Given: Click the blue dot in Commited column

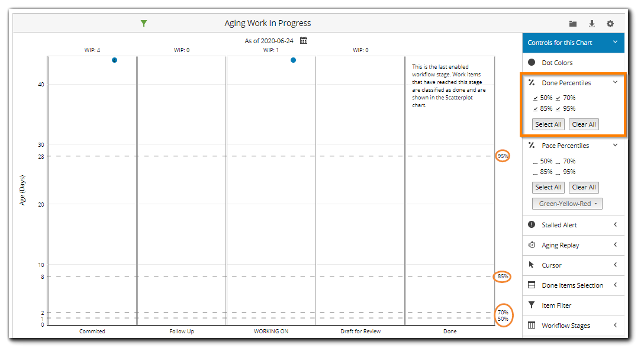Looking at the screenshot, I should [x=115, y=60].
